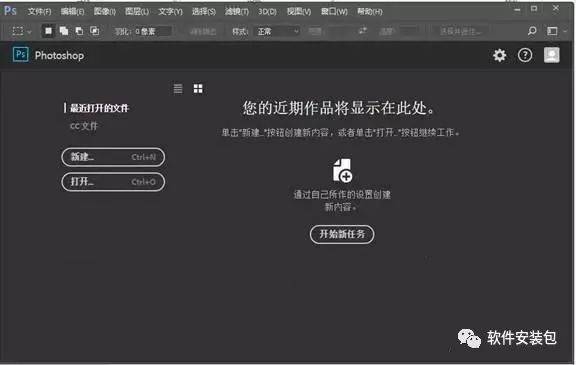This screenshot has width=576, height=365.
Task: Open the 图层(L) menu
Action: tap(137, 12)
